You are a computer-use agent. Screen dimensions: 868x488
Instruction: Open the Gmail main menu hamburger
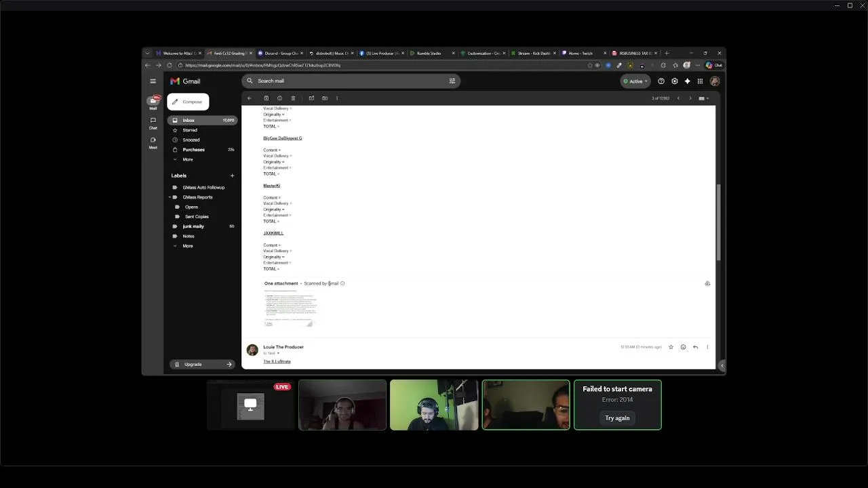(x=153, y=81)
